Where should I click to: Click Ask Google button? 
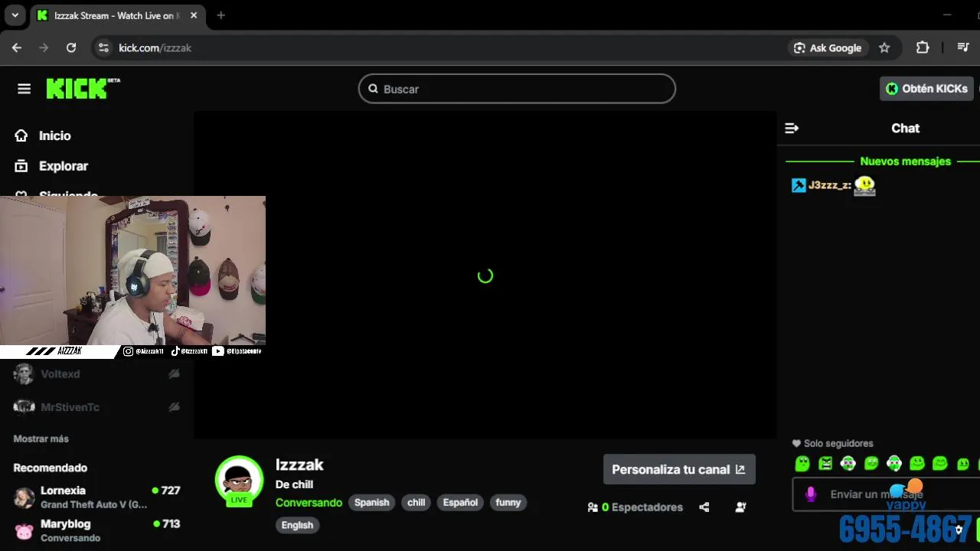coord(828,47)
